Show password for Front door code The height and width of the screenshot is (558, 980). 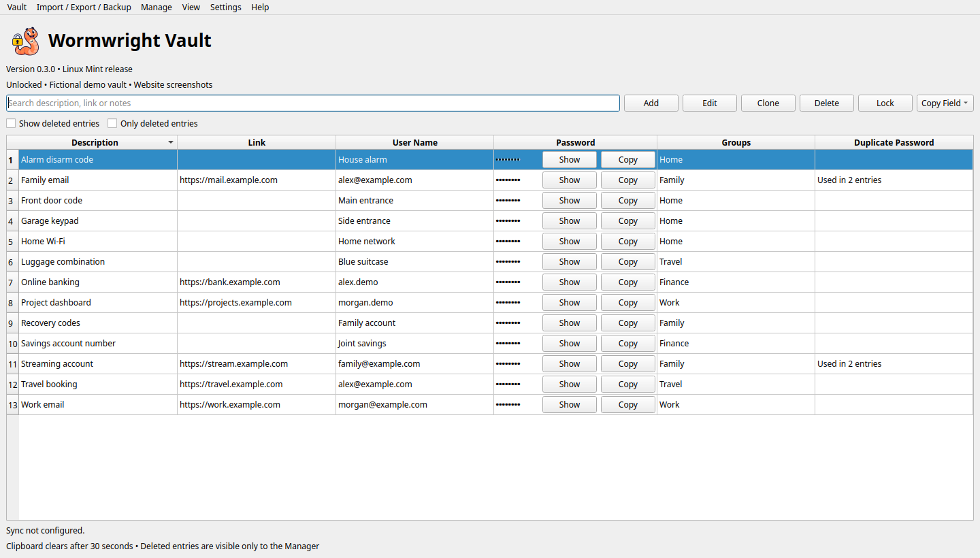[570, 200]
